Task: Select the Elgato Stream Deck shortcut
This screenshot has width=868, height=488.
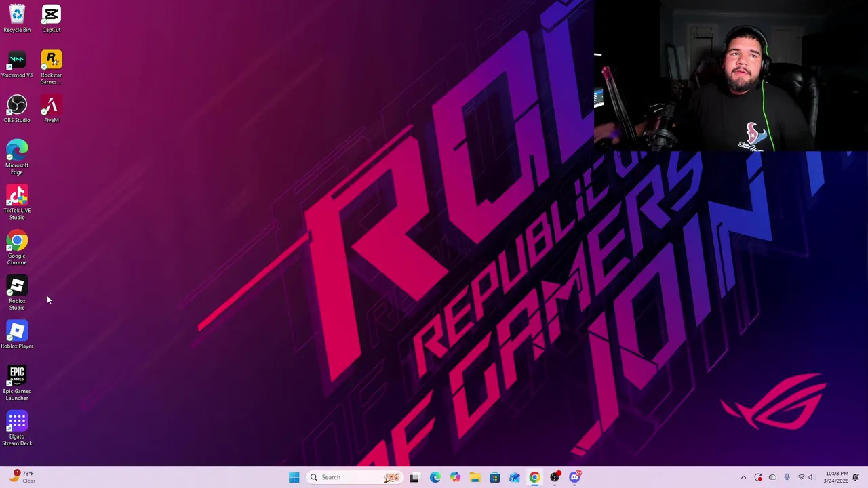Action: point(17,429)
